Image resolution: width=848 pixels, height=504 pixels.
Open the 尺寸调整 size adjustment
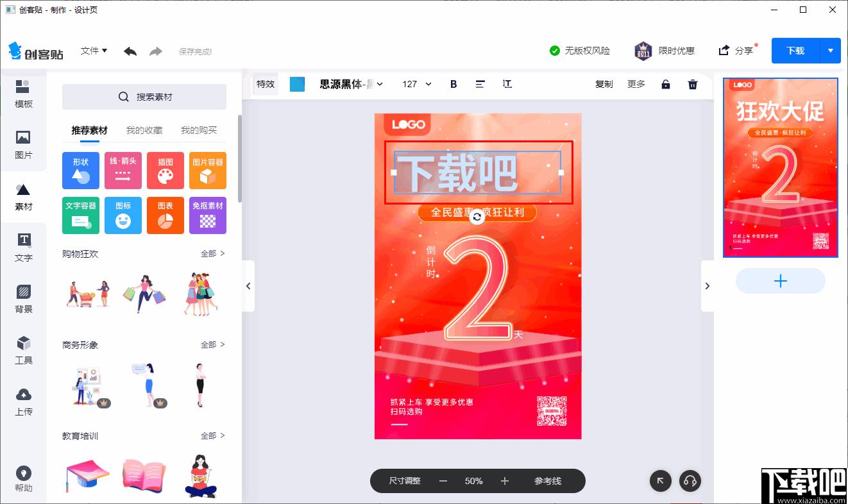[x=405, y=481]
